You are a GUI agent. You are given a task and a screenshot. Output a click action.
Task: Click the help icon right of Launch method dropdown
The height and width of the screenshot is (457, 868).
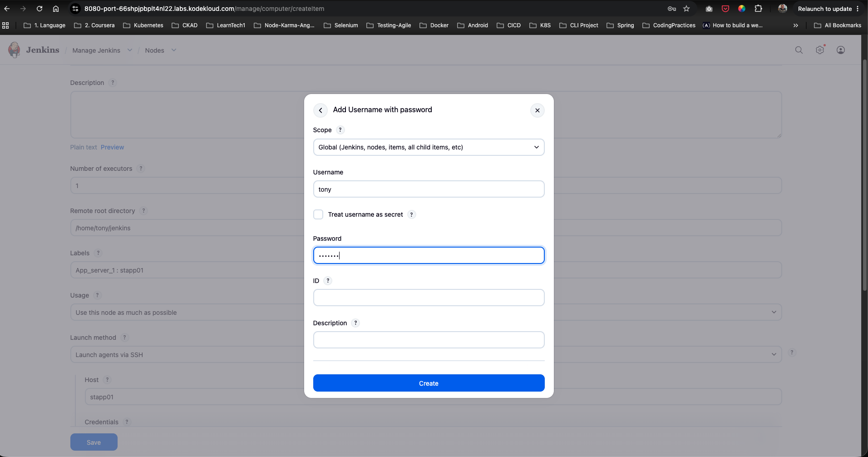click(x=792, y=353)
